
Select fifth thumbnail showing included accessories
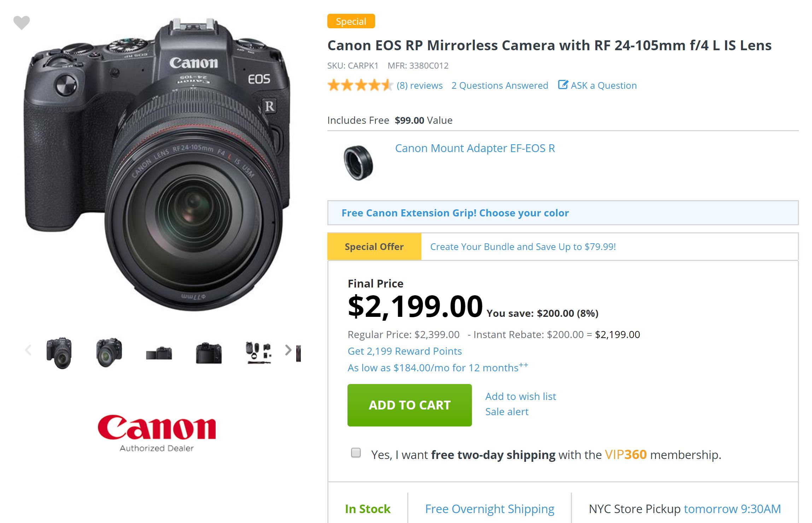click(x=258, y=353)
